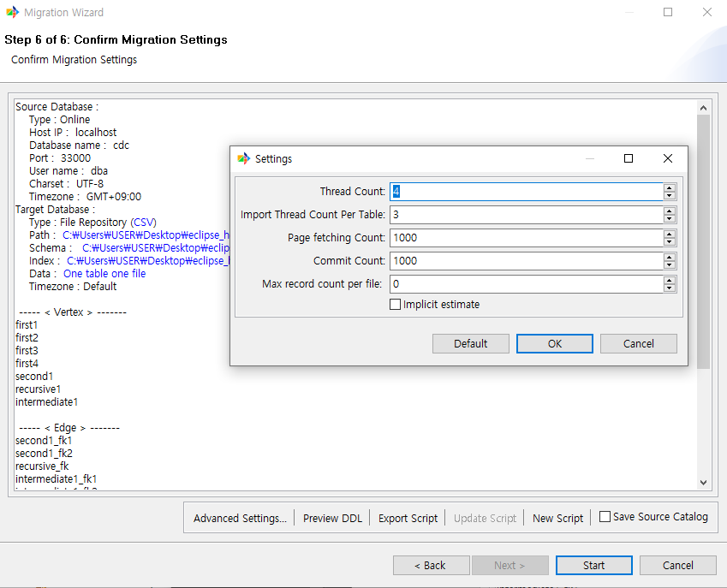Screen dimensions: 727x588
Task: Click the One table one file link
Action: pos(104,273)
